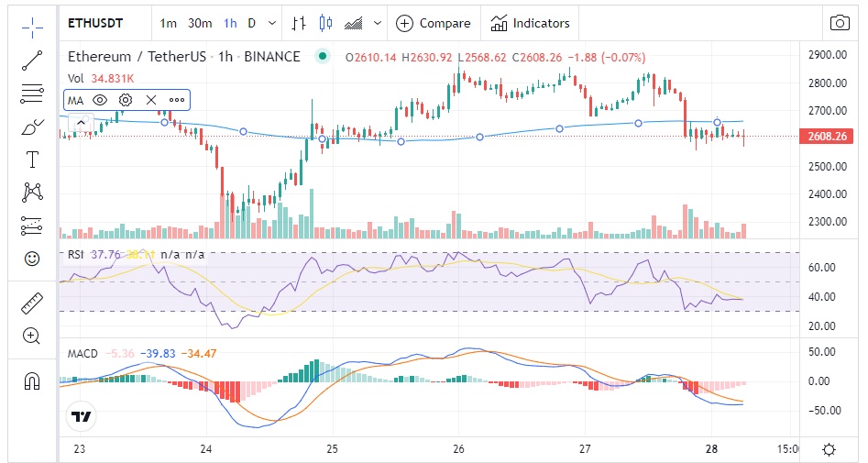Open the emoji icons tool

(x=32, y=259)
